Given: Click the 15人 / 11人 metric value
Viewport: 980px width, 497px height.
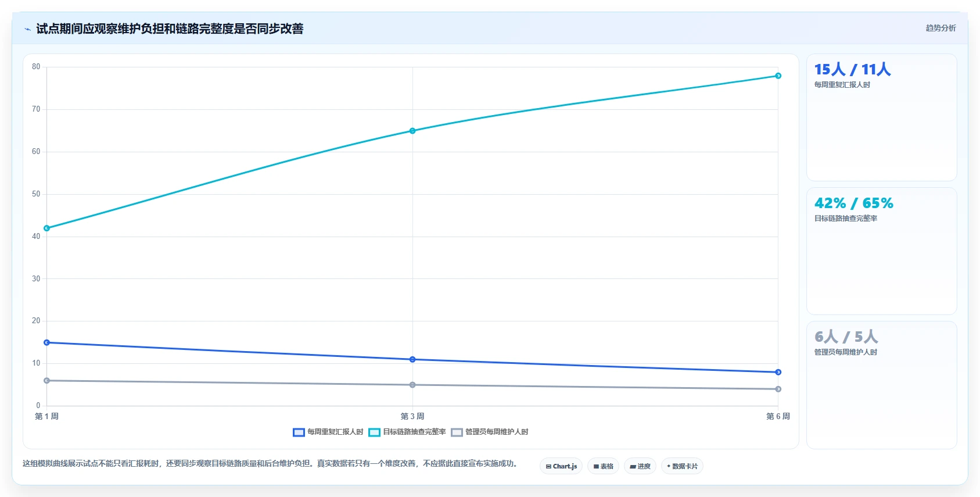Looking at the screenshot, I should [852, 70].
